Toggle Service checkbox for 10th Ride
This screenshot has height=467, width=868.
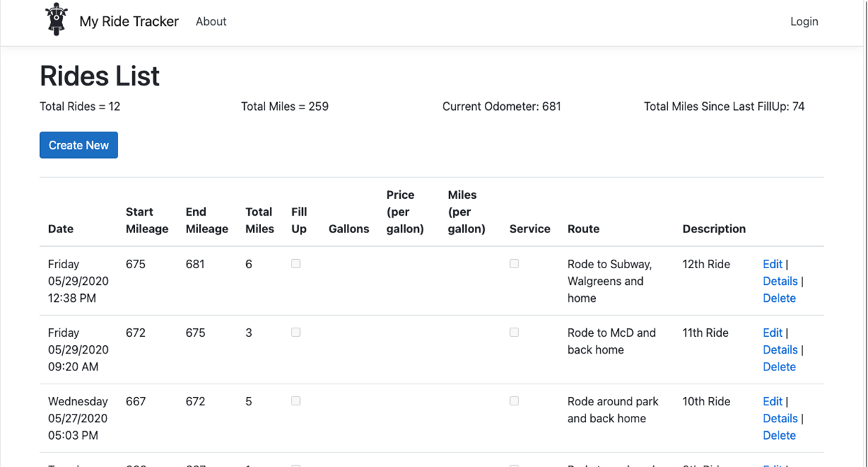514,401
